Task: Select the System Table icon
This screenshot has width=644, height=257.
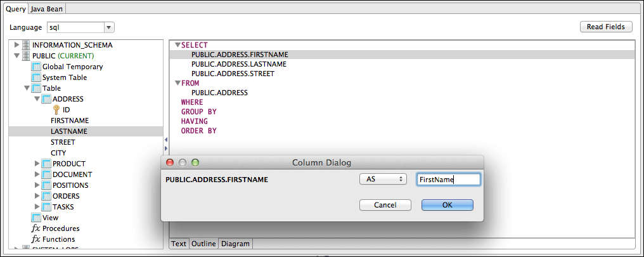Action: 36,77
